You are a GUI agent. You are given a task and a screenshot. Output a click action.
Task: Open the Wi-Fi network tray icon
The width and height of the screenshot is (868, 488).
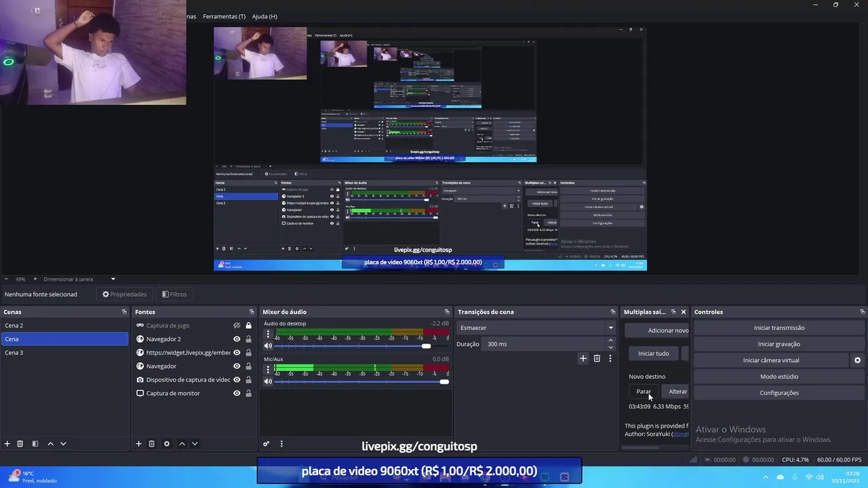[808, 477]
